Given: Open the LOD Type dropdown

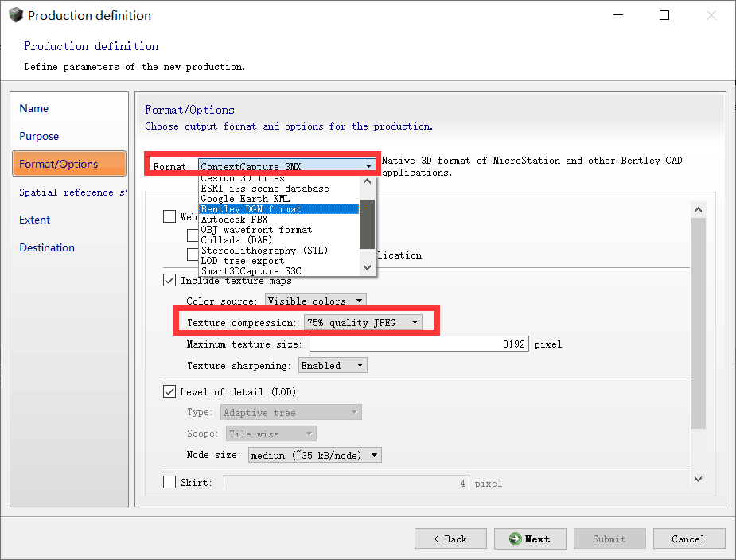Looking at the screenshot, I should (x=291, y=413).
